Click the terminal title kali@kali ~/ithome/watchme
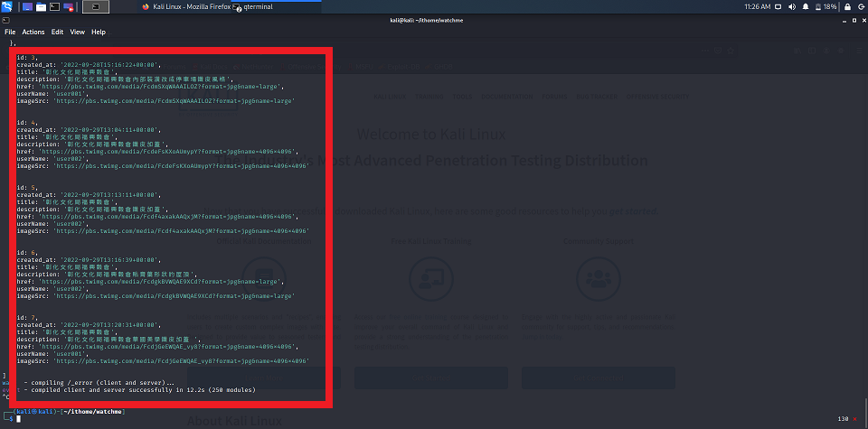The width and height of the screenshot is (868, 429). (426, 20)
